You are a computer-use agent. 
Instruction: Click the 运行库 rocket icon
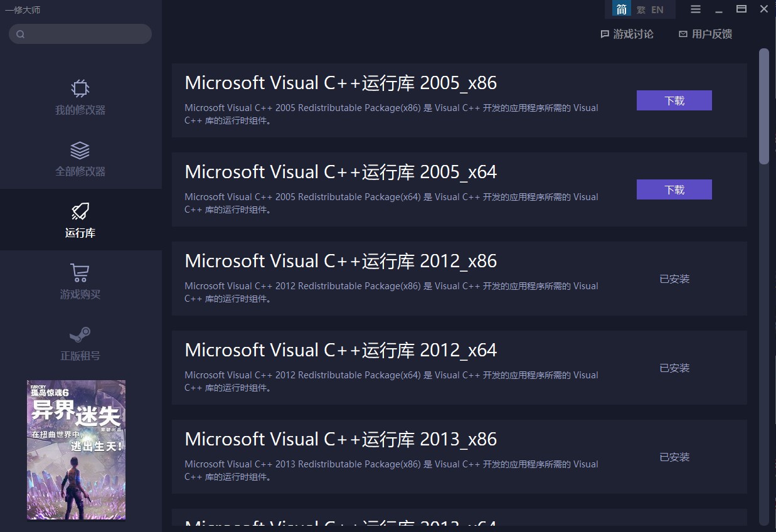pyautogui.click(x=80, y=211)
